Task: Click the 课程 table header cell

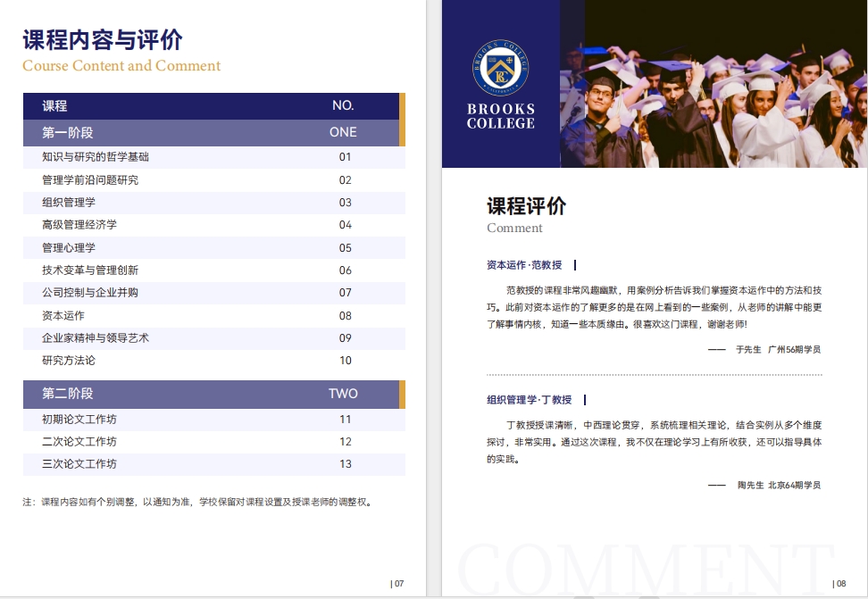Action: tap(54, 105)
